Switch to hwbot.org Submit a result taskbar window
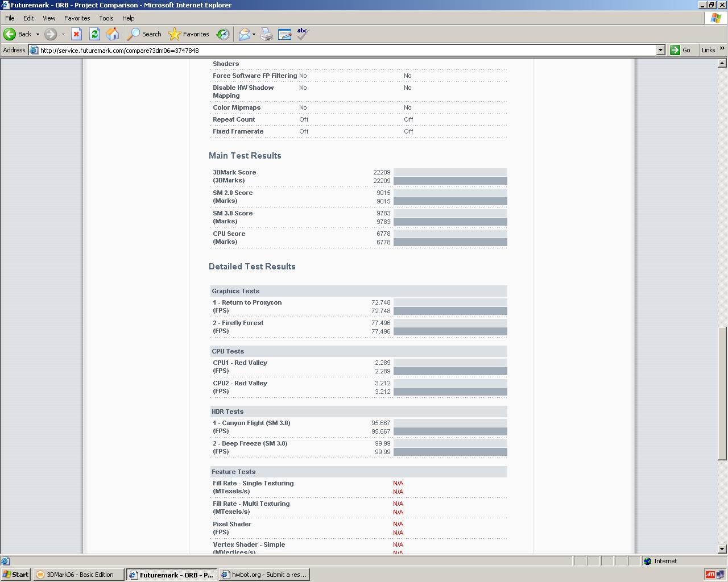This screenshot has height=582, width=728. [264, 575]
